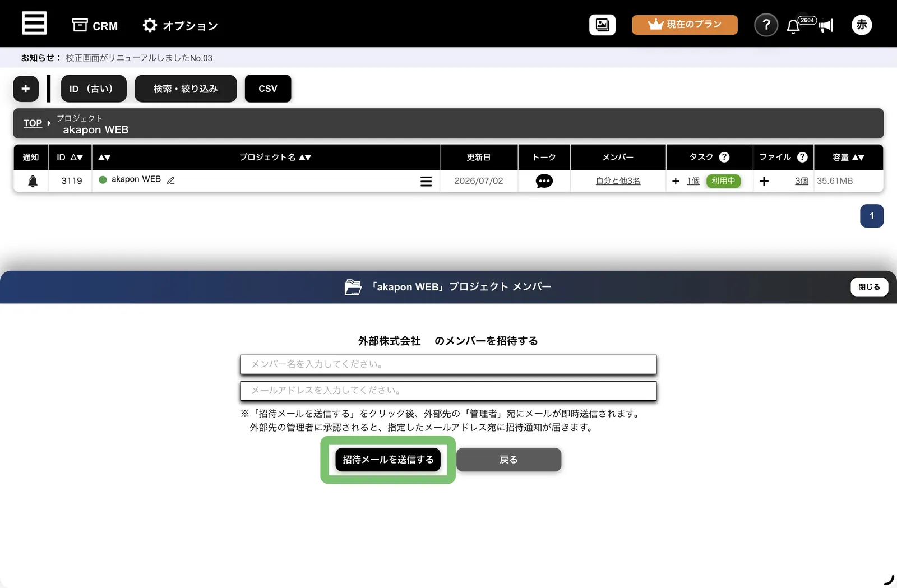
Task: Click akapon WEB project name in row
Action: point(136,179)
